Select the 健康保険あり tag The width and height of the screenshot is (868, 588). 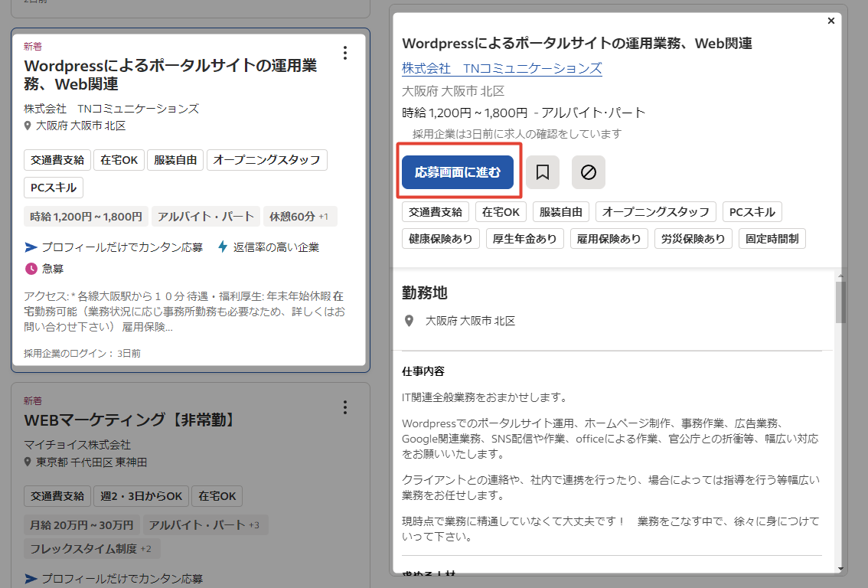441,238
